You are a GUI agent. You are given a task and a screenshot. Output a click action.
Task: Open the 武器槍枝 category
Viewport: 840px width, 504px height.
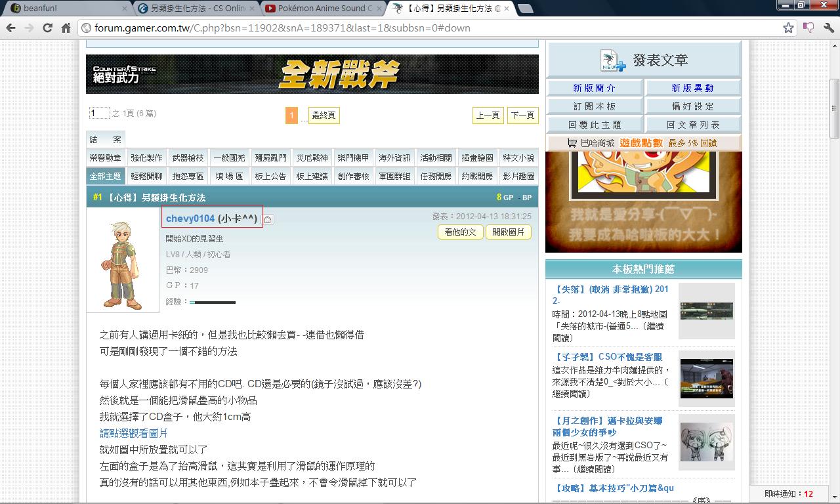pyautogui.click(x=188, y=157)
